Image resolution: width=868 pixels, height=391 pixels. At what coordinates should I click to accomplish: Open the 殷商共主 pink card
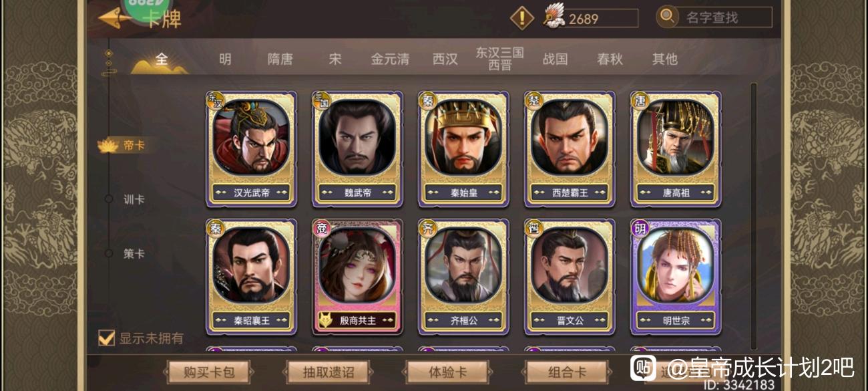click(357, 276)
